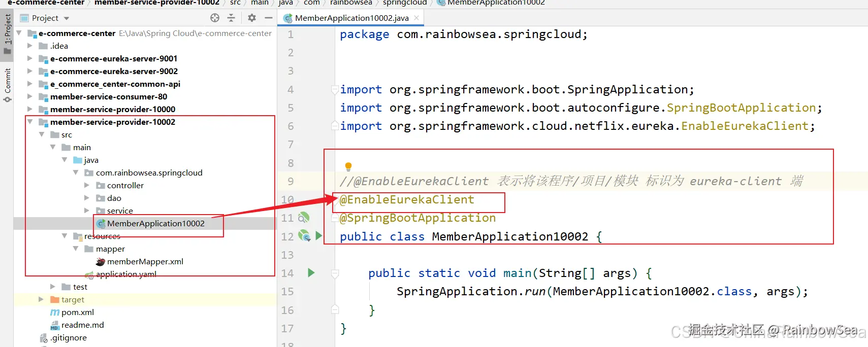Image resolution: width=868 pixels, height=347 pixels.
Task: Open the Project view dropdown
Action: [x=67, y=18]
